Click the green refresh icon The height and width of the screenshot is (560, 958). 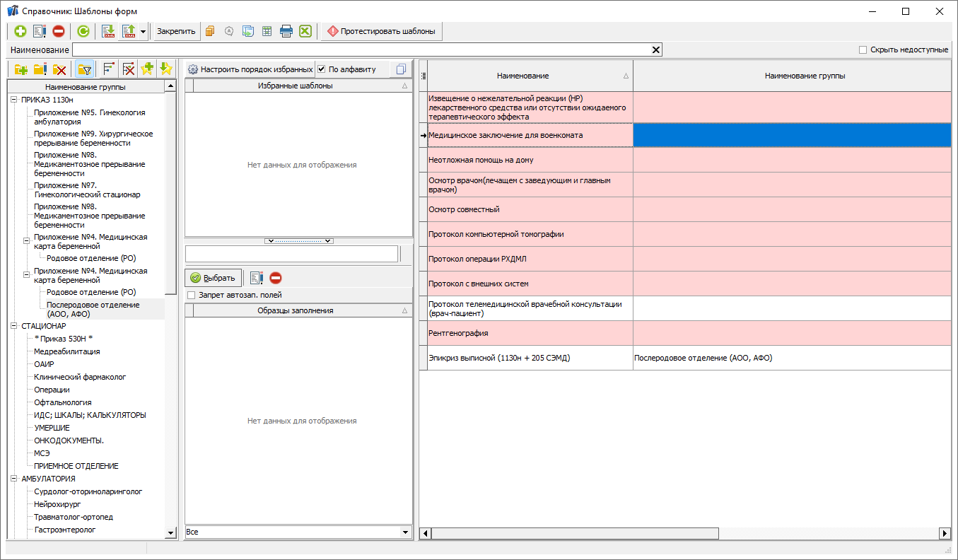point(83,31)
